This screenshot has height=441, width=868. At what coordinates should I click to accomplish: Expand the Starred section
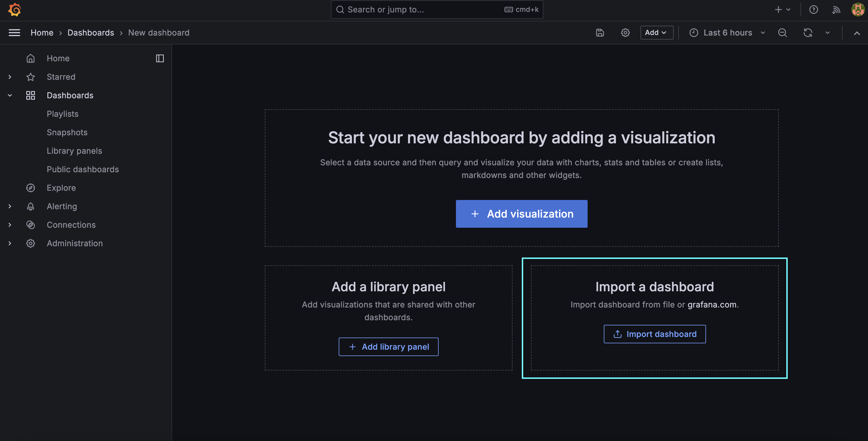10,77
